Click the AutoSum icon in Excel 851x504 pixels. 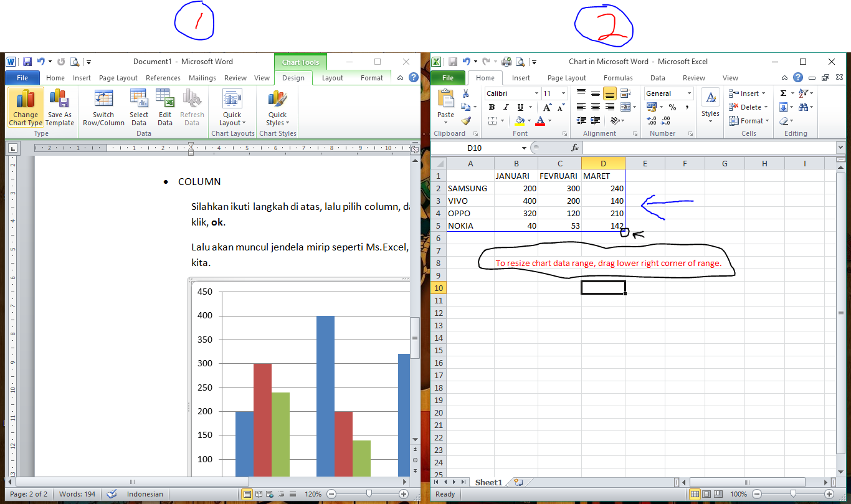tap(782, 92)
